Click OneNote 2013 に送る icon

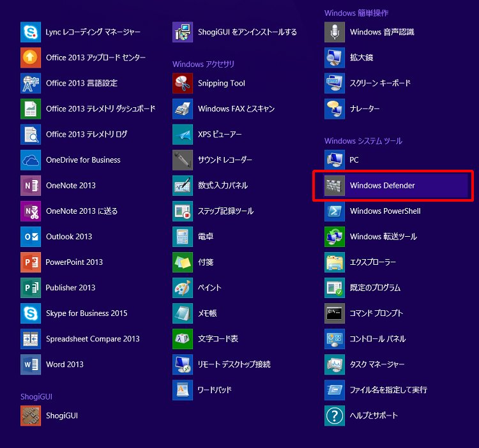pos(31,211)
